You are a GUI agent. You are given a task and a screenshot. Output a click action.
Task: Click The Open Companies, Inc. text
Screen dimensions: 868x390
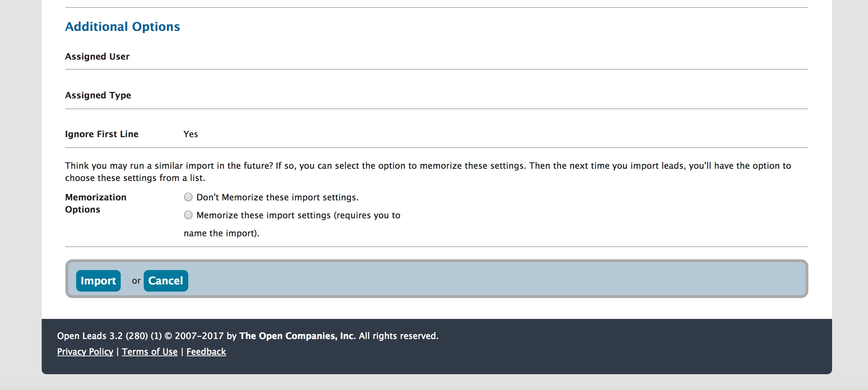click(297, 336)
